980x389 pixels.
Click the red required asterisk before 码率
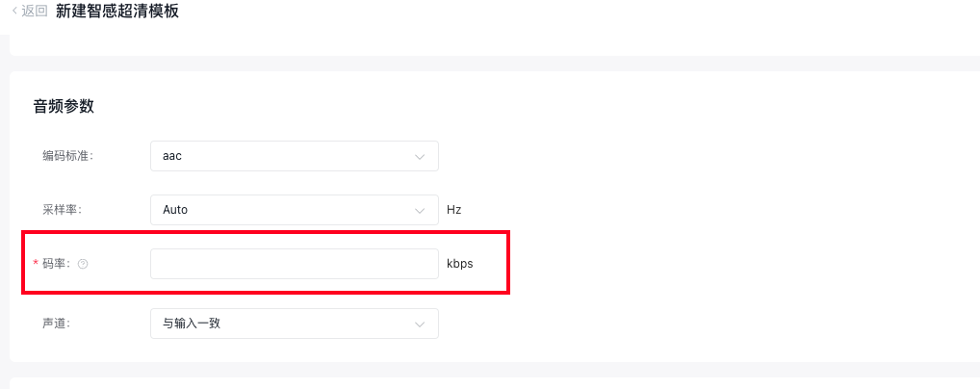click(x=36, y=263)
